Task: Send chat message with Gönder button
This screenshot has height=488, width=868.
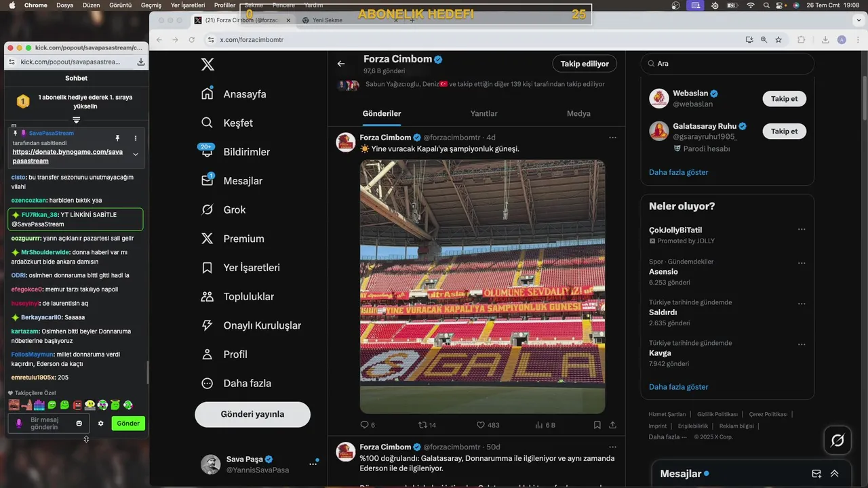Action: pos(128,424)
